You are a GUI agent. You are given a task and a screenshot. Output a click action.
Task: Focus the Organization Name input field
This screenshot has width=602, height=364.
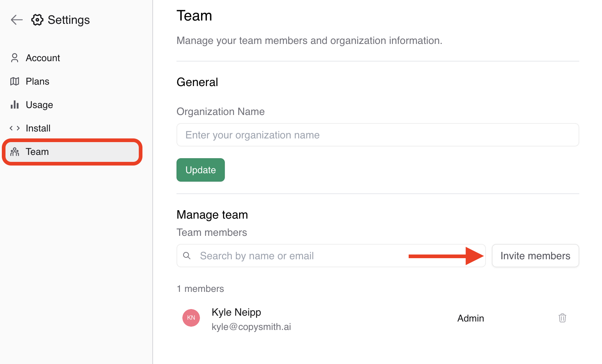pos(377,135)
